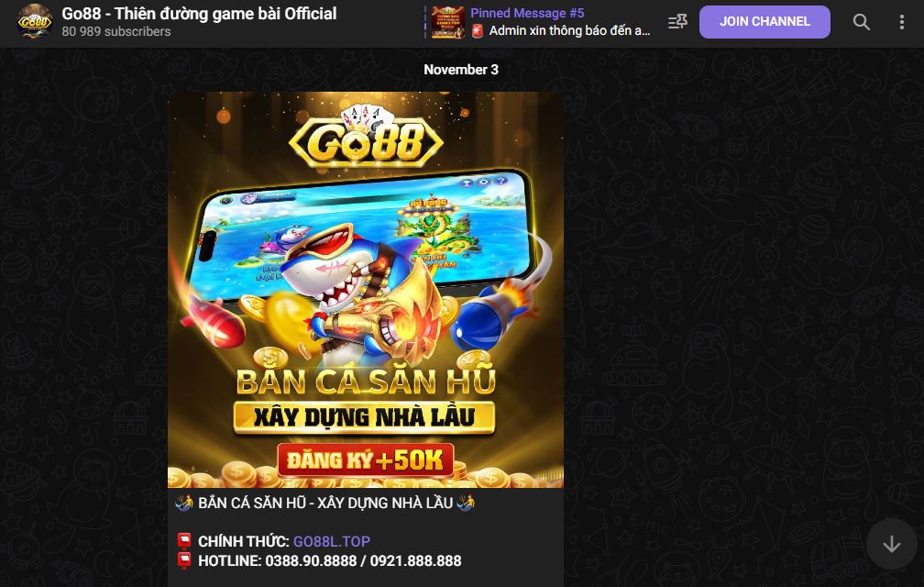
Task: Open the channel search magnifier icon
Action: [861, 22]
